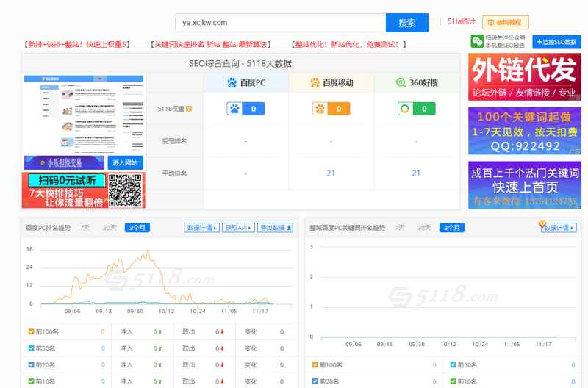Open 数据详情 in 整域百度PC关键词排名趋势 panel
This screenshot has width=588, height=388.
pos(559,228)
